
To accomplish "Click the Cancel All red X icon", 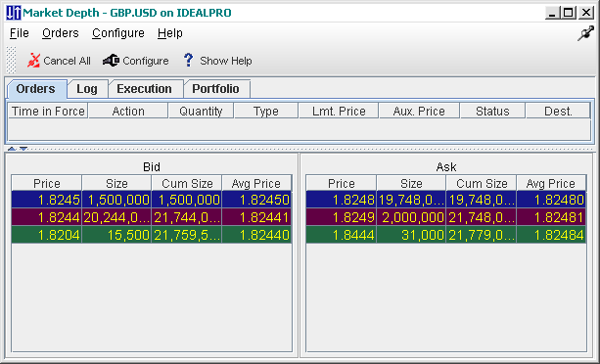I will coord(33,61).
